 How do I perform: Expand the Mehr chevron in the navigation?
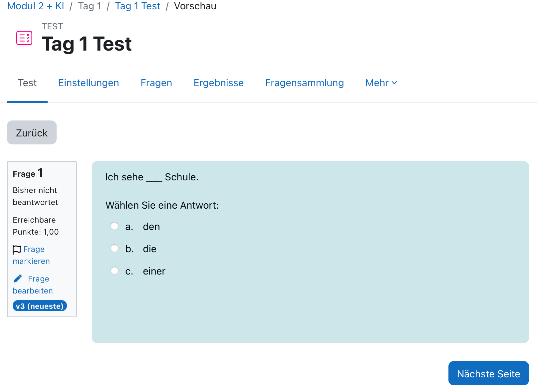coord(395,84)
